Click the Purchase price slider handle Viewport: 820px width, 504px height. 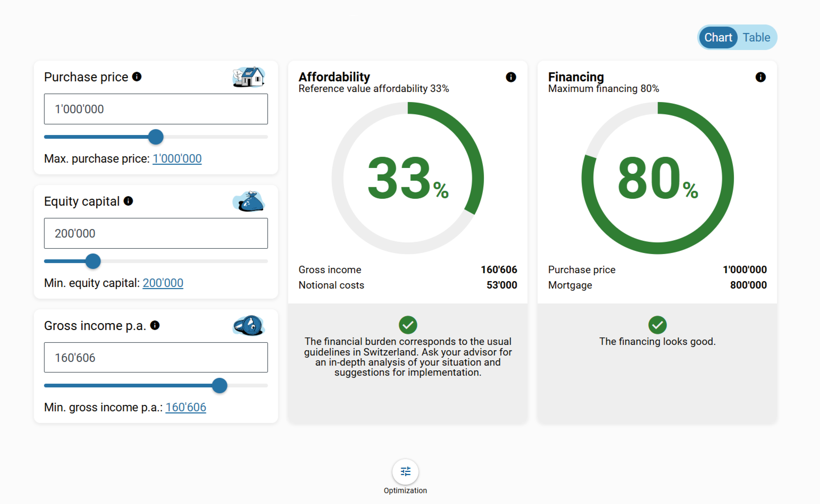click(x=156, y=137)
